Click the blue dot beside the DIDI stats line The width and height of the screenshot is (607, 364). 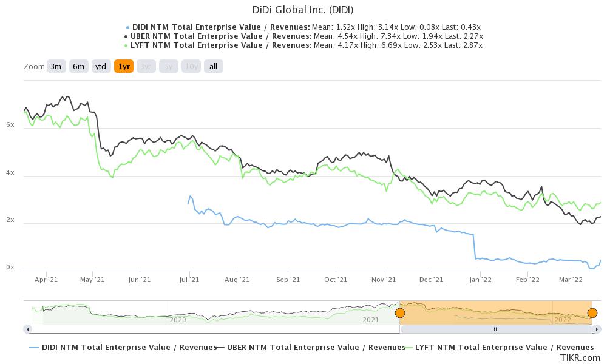(127, 27)
